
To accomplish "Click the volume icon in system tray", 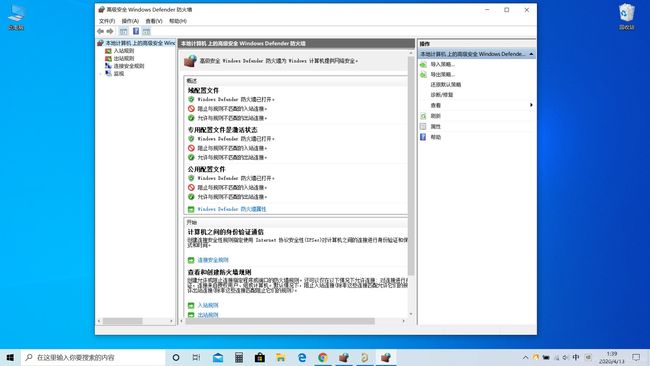I will pyautogui.click(x=566, y=357).
